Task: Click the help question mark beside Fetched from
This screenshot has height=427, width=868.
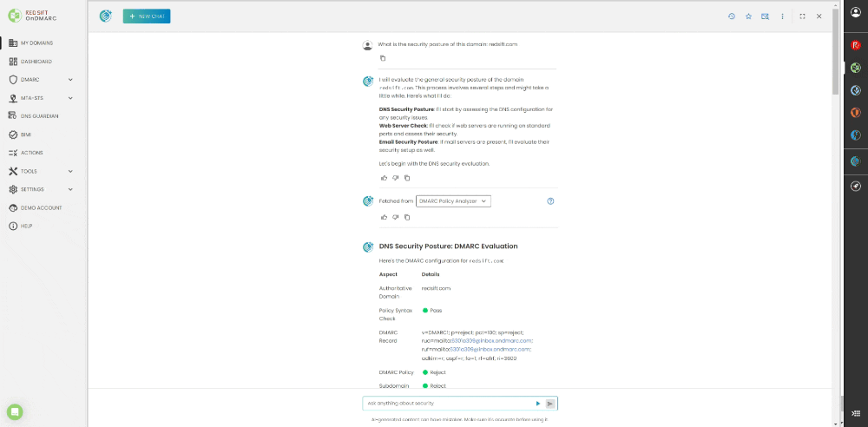Action: tap(550, 201)
